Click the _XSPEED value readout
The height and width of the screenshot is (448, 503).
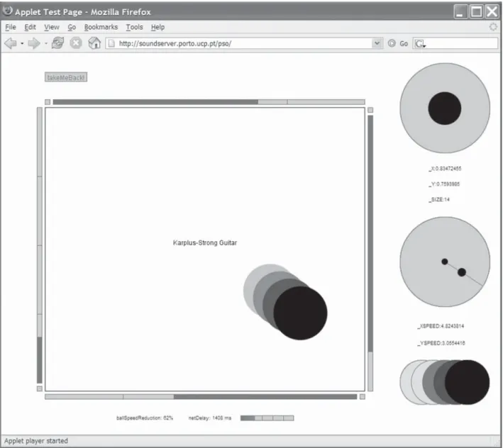pyautogui.click(x=441, y=326)
